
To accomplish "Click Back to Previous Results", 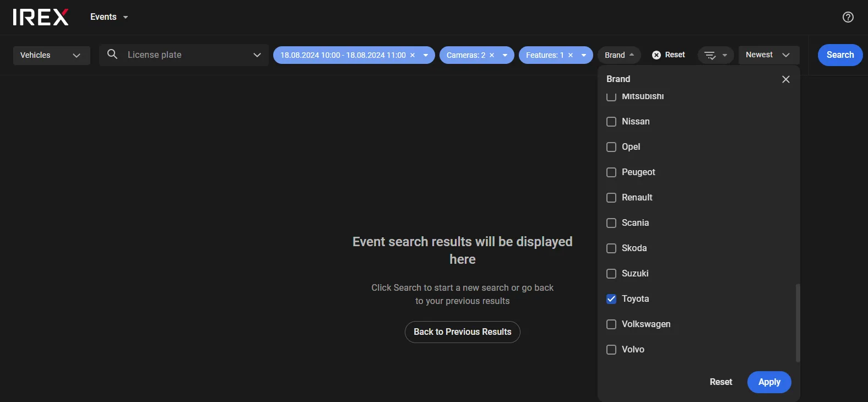I will point(463,332).
